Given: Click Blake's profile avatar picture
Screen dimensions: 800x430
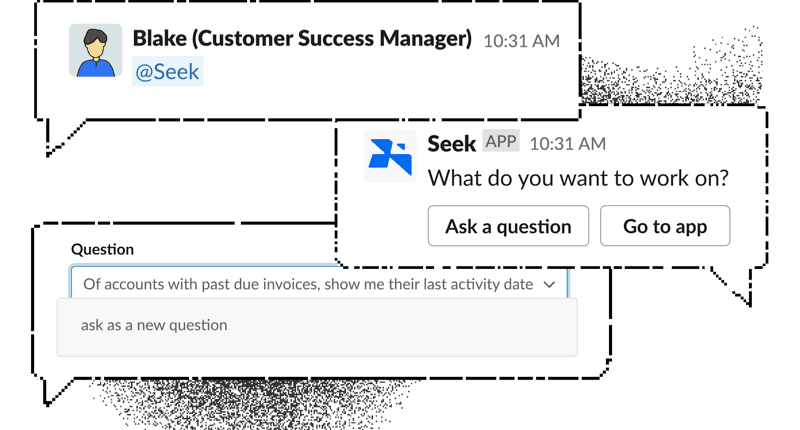Looking at the screenshot, I should [x=95, y=50].
